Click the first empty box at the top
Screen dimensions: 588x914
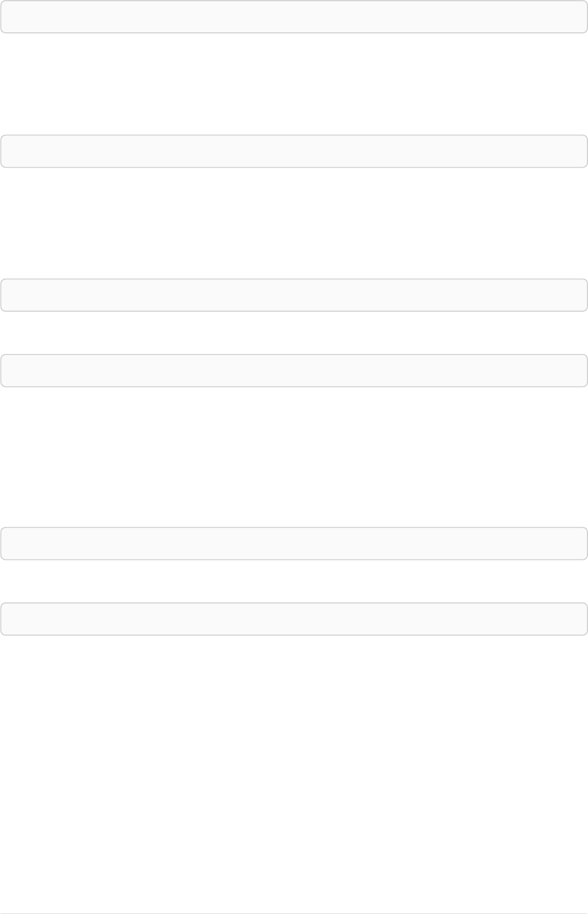294,16
